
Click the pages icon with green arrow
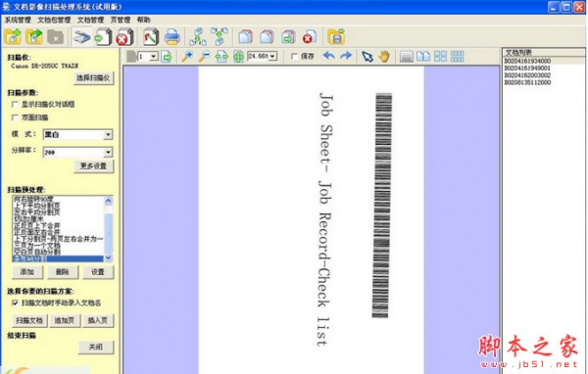288,37
